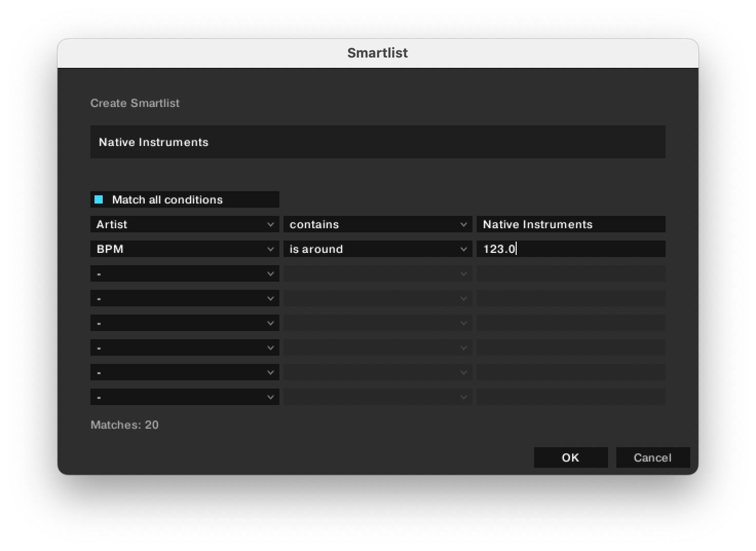The image size is (756, 551).
Task: Confirm the smartlist with OK
Action: pos(571,457)
